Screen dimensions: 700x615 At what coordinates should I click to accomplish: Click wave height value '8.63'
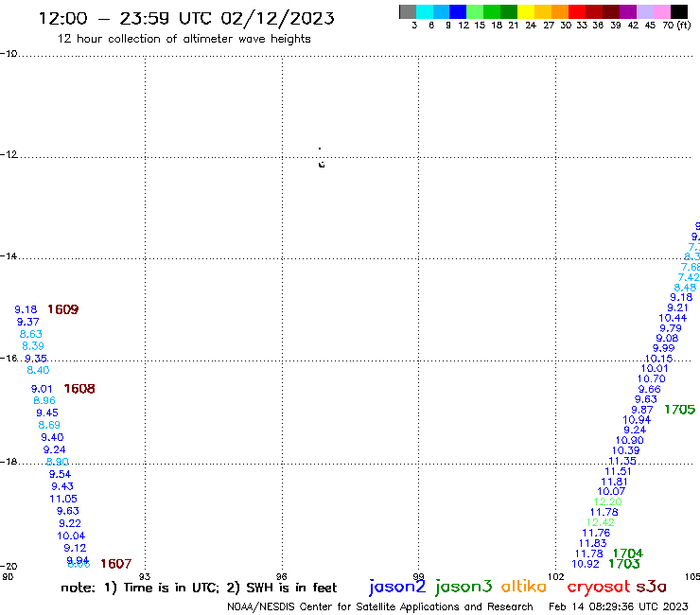31,334
